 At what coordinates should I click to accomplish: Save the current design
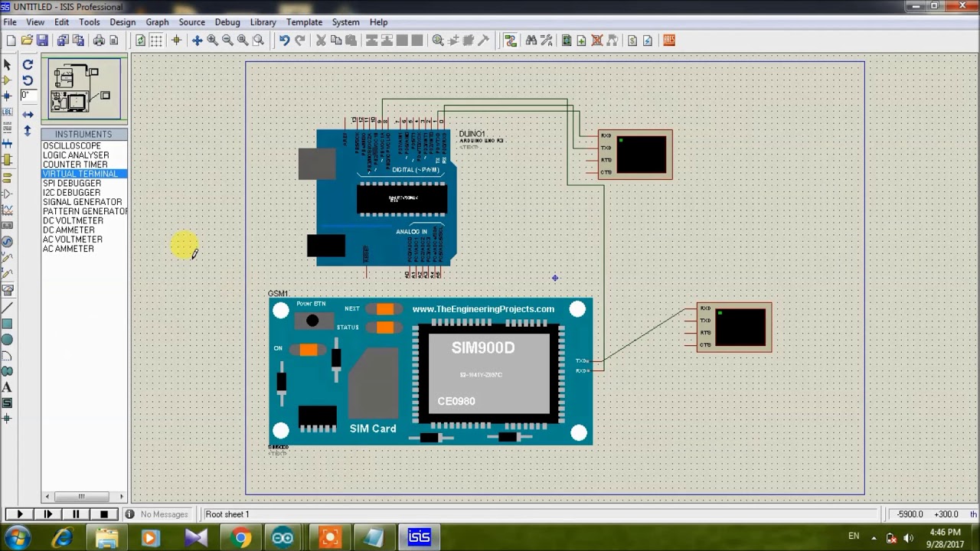42,41
